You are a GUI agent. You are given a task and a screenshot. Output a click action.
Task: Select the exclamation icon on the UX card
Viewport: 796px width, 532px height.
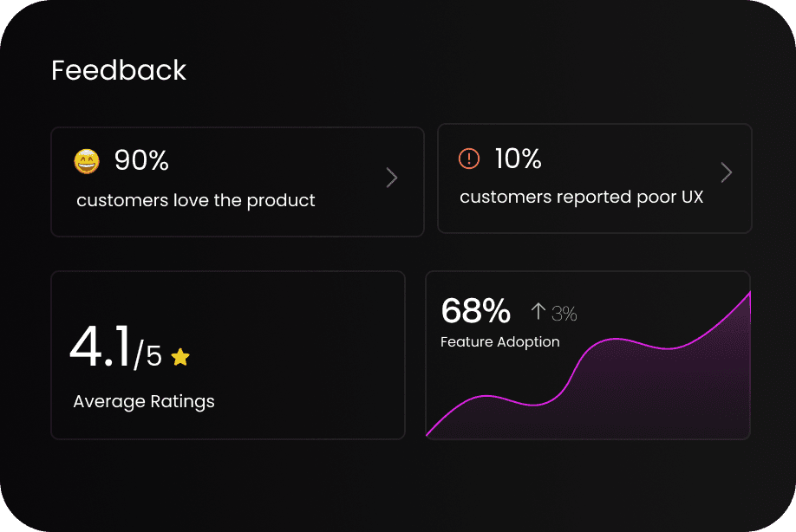point(468,159)
